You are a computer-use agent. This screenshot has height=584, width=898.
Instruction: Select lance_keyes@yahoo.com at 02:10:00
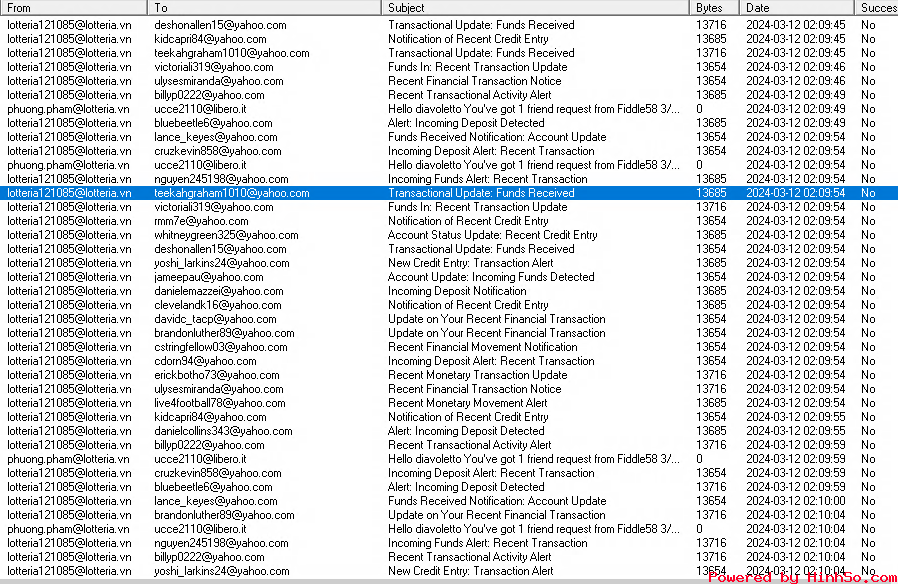point(215,501)
